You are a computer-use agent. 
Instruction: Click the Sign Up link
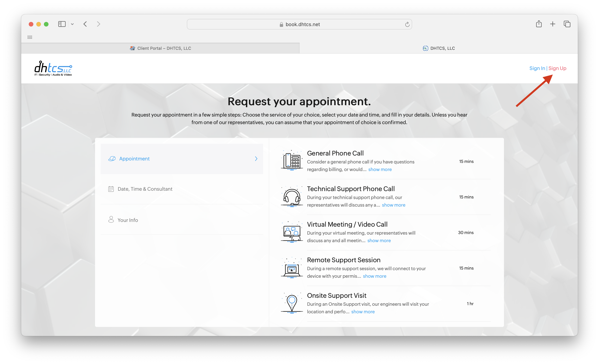(557, 68)
